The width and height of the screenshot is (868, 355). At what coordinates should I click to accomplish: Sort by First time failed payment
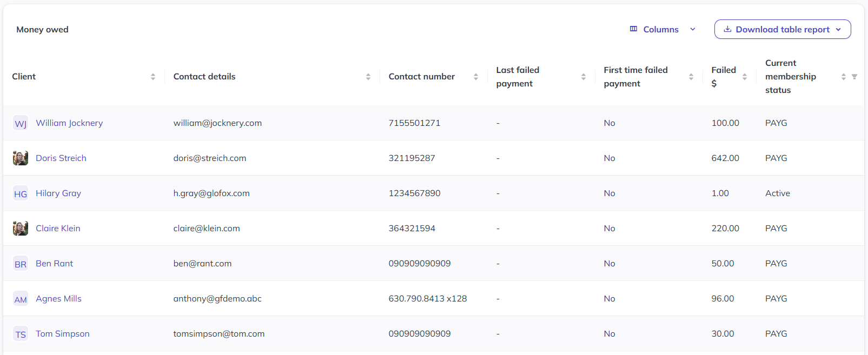click(x=691, y=77)
